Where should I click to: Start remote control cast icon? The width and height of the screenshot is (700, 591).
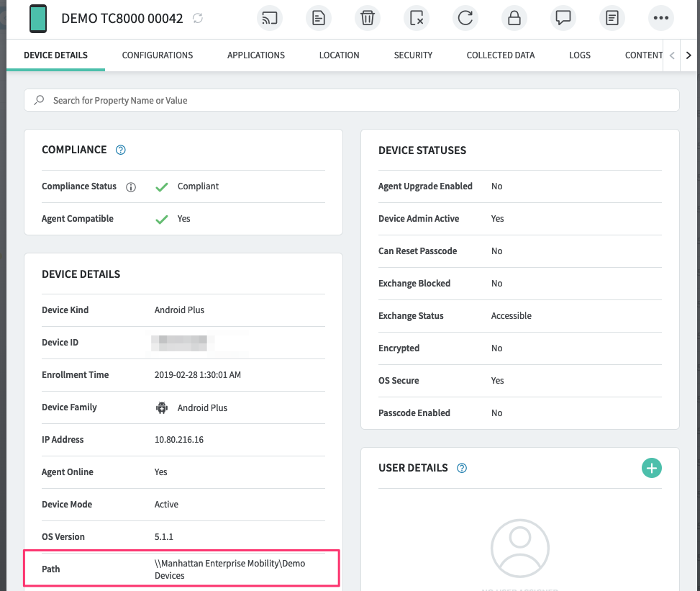coord(270,18)
